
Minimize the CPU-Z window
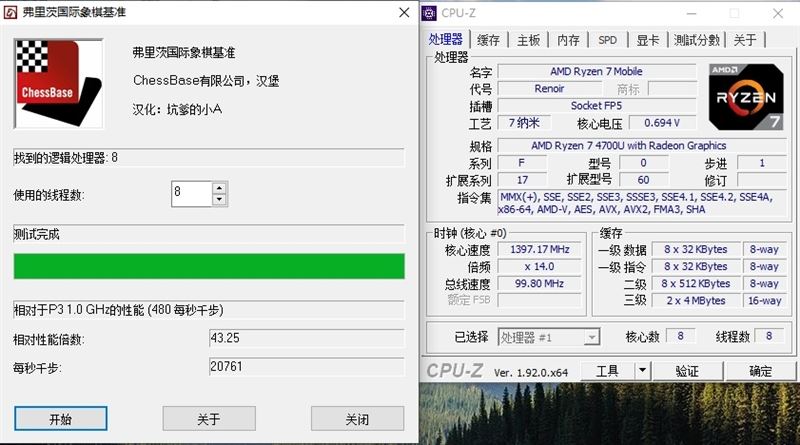tap(692, 13)
